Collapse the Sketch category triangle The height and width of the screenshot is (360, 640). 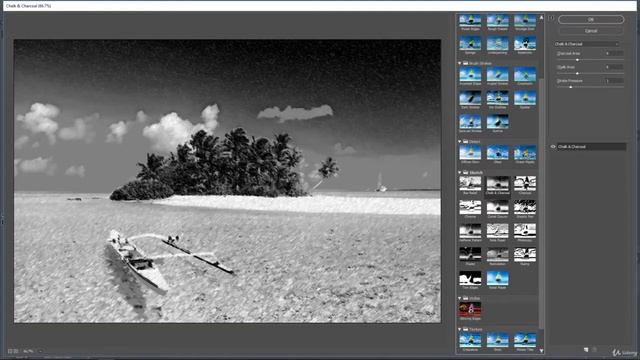pos(460,173)
